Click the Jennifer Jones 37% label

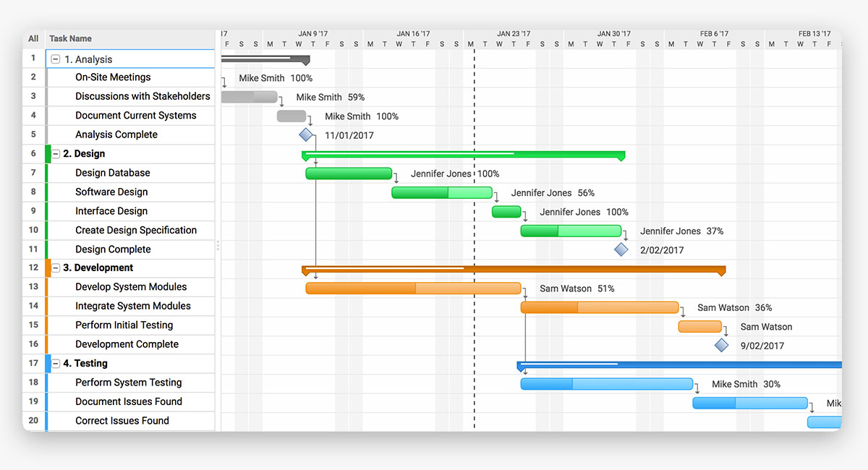(x=682, y=231)
